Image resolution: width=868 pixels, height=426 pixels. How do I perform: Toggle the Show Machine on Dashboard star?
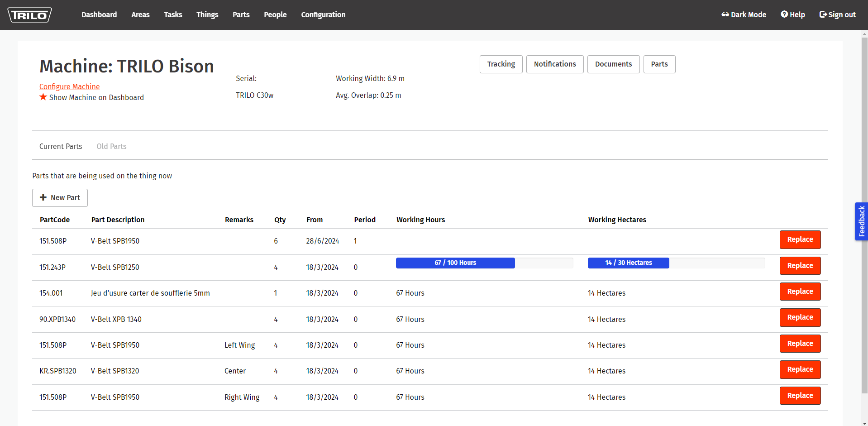pos(43,97)
